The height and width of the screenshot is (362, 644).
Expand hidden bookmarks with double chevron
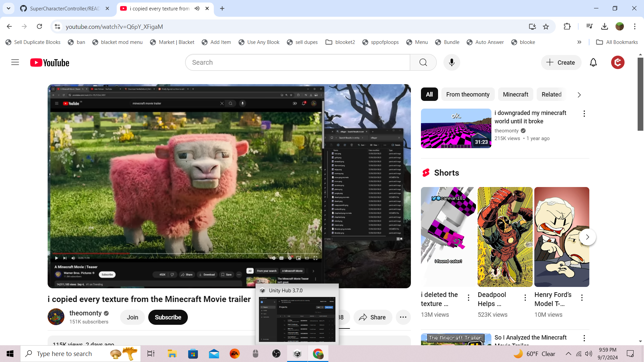click(579, 42)
